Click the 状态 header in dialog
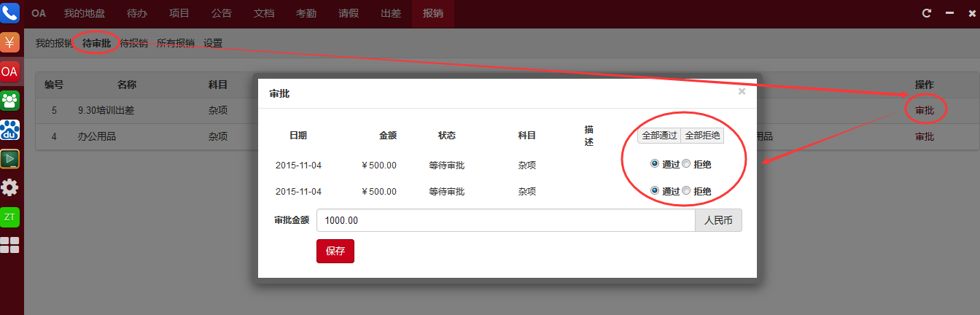Viewport: 980px width, 315px height. [x=447, y=136]
